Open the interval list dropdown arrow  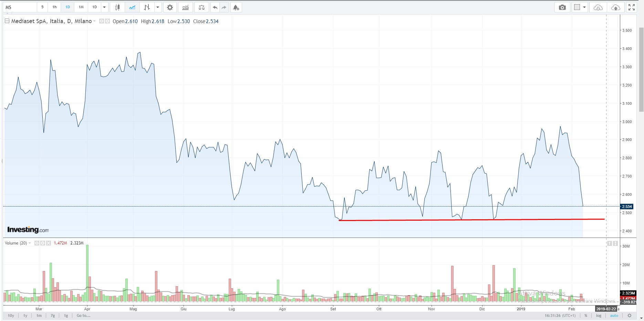104,7
